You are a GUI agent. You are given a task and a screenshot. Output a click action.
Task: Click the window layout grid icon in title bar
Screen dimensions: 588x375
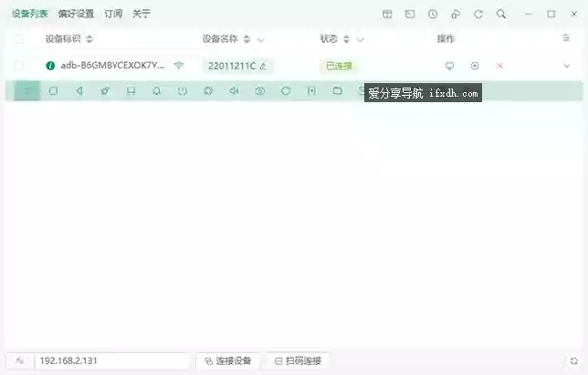[387, 15]
